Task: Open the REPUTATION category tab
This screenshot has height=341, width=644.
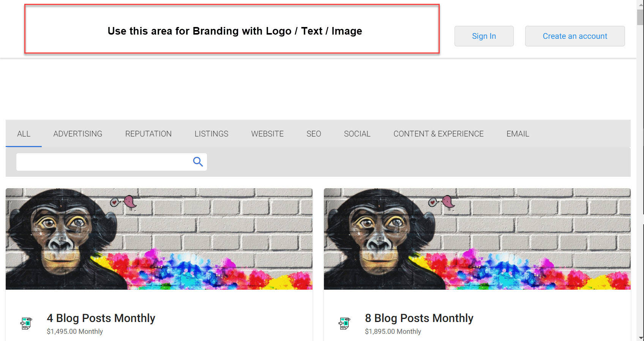Action: point(148,134)
